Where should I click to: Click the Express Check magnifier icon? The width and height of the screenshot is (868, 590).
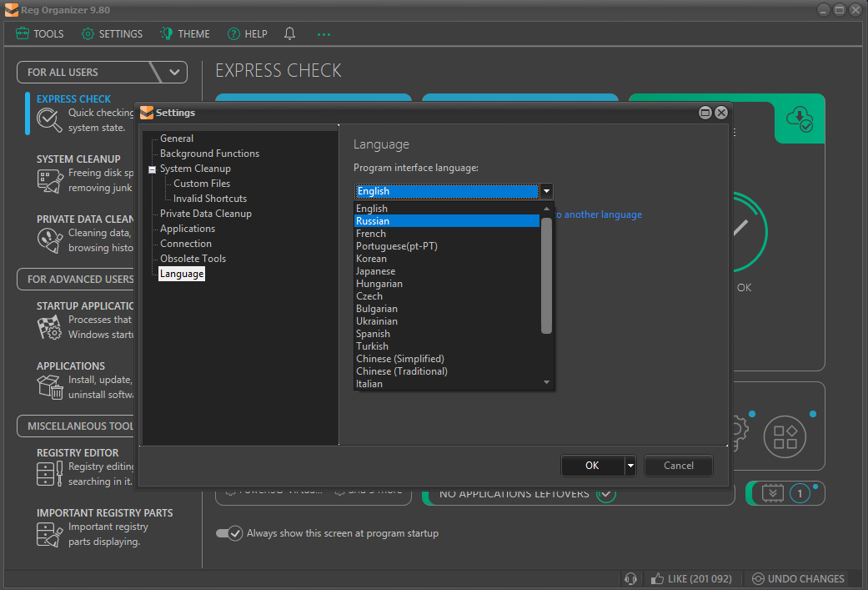[x=49, y=119]
